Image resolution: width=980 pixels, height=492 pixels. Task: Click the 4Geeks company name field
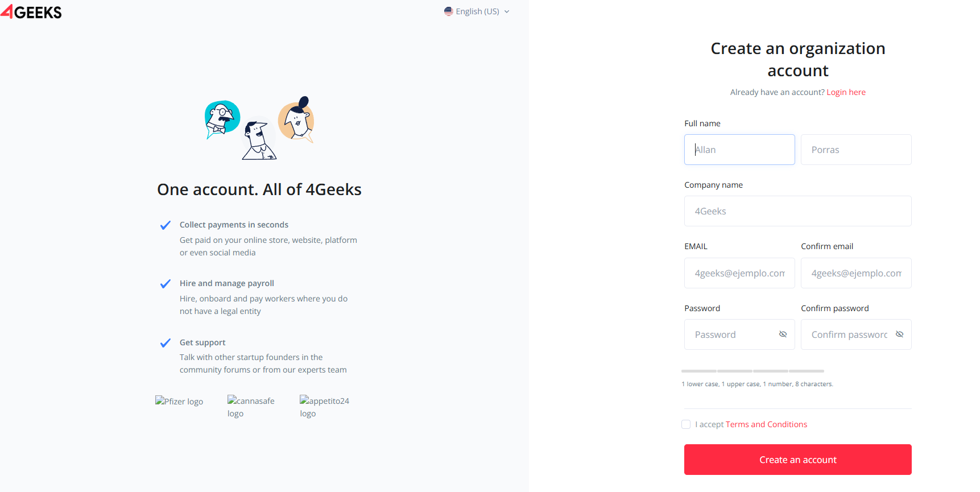[797, 211]
